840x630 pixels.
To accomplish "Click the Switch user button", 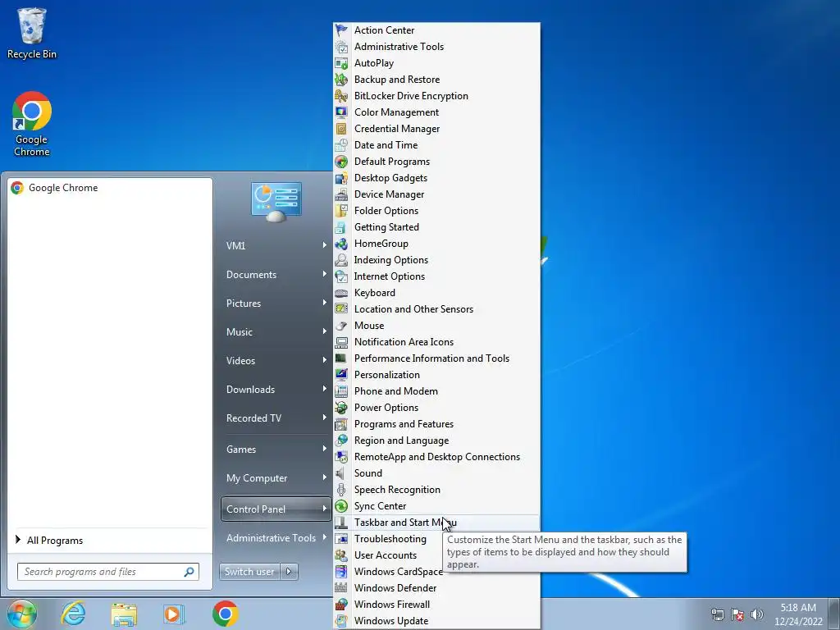I will coord(249,572).
